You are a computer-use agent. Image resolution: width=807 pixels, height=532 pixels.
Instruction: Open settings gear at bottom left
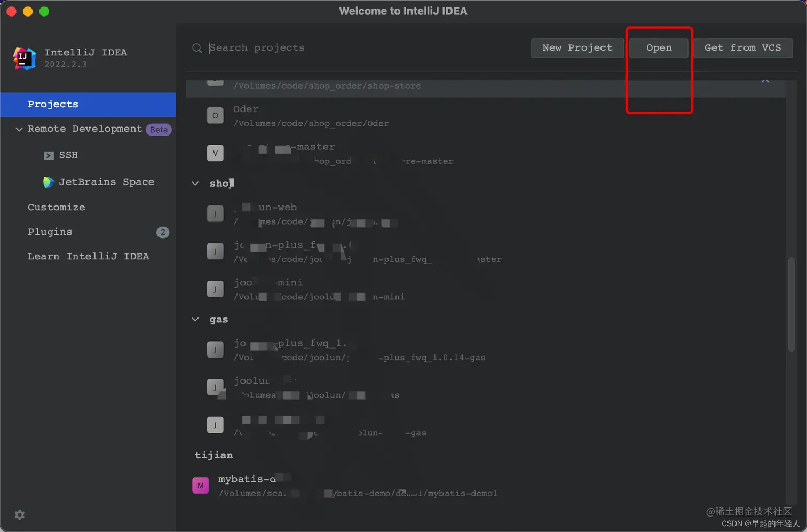(x=20, y=515)
